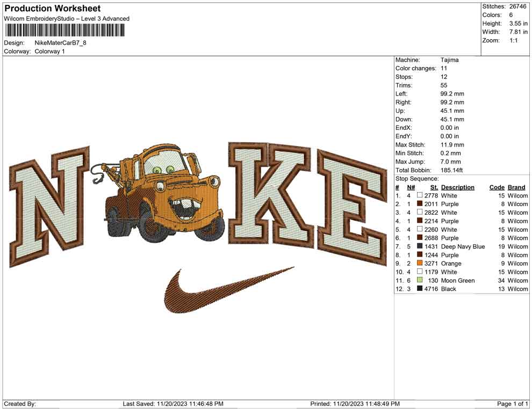The image size is (532, 409).
Task: Click the design name NikeMaterCarB7_8
Action: coord(60,43)
